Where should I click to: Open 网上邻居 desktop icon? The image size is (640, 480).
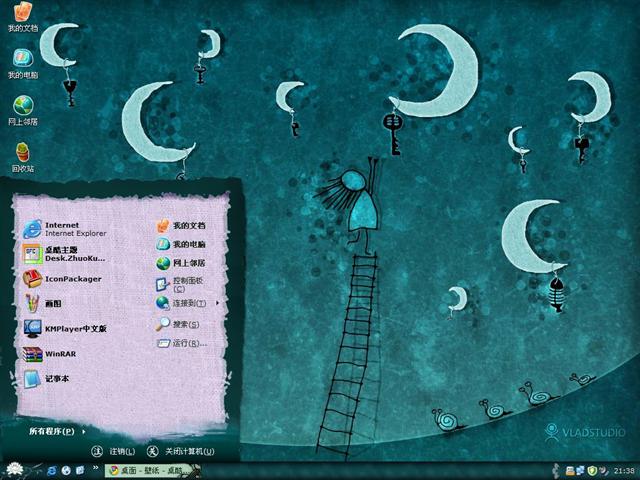click(22, 110)
